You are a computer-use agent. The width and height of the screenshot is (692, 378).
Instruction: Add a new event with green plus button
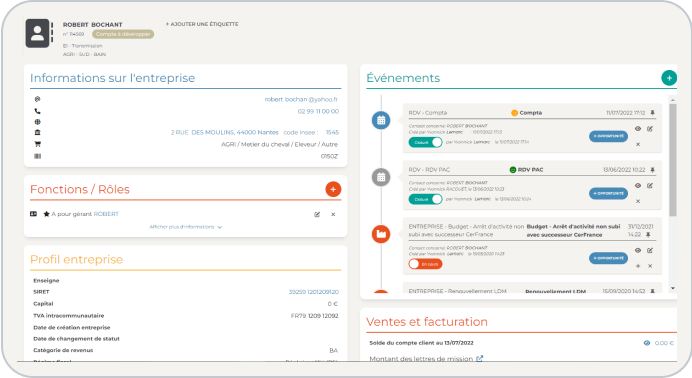point(669,78)
